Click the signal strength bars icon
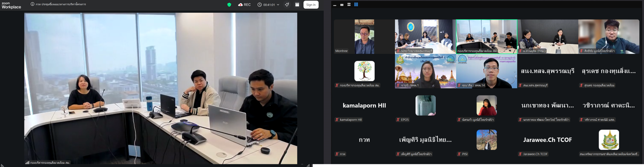Screen dimensions: 644x167 27,162
